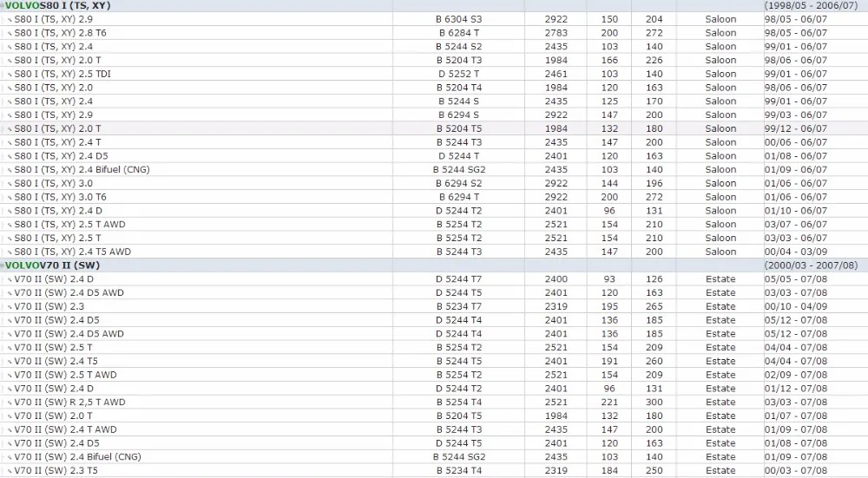This screenshot has height=478, width=868.
Task: Select the S80 I 3.0 row
Action: click(434, 183)
